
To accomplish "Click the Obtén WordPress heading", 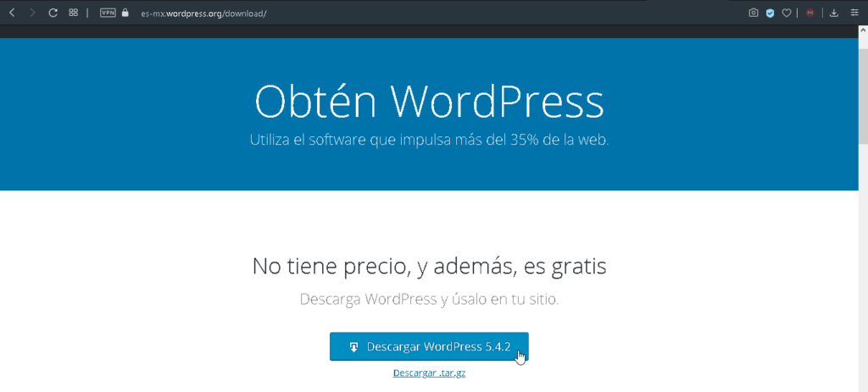I will (x=429, y=102).
